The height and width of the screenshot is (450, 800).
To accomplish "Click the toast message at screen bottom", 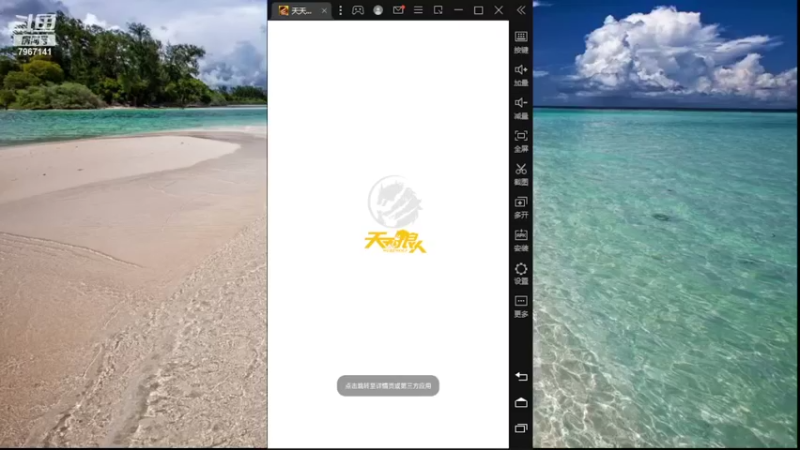I will [x=388, y=386].
